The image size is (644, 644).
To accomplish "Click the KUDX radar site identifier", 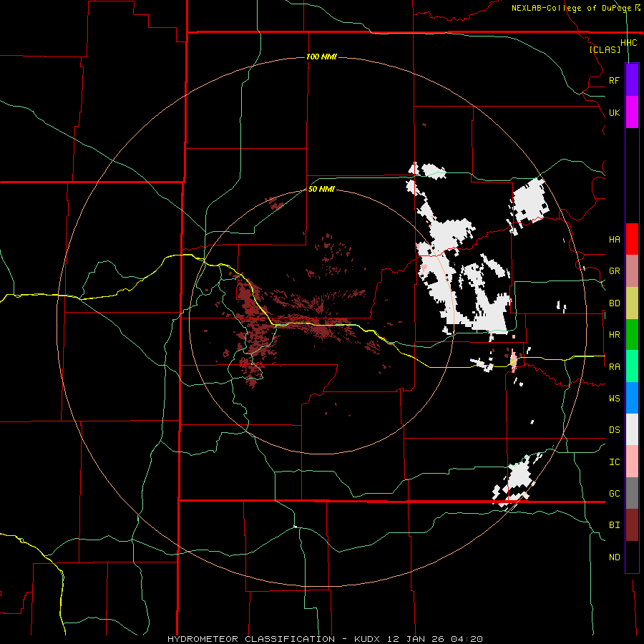I will (367, 639).
